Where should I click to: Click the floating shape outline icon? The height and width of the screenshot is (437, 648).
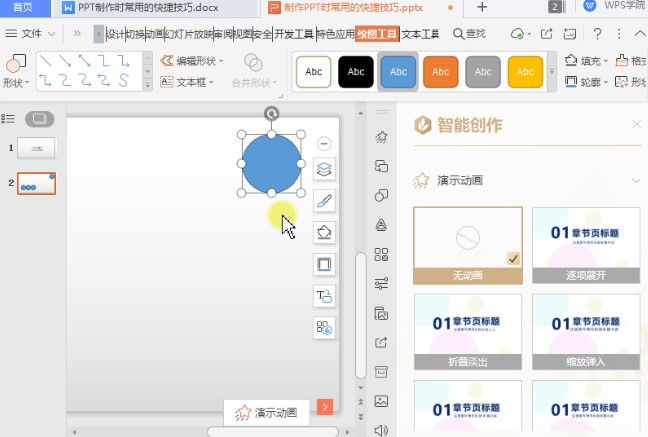[324, 264]
